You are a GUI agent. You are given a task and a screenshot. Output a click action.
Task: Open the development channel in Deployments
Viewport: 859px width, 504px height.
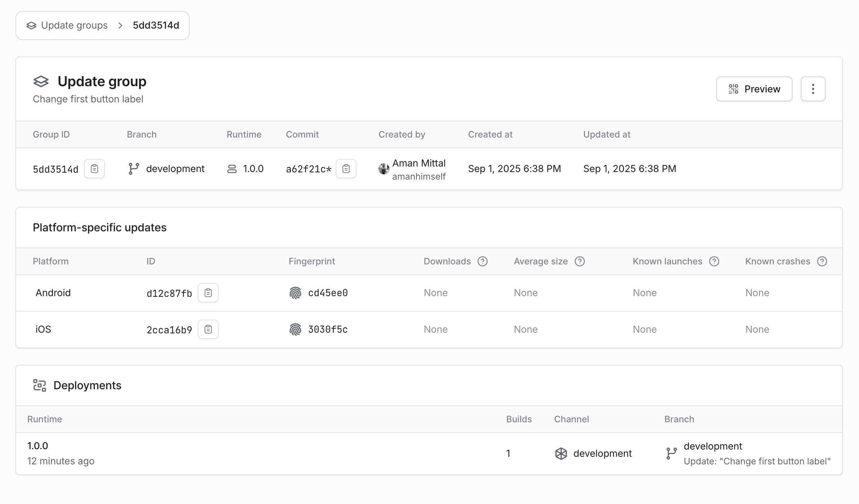(602, 453)
